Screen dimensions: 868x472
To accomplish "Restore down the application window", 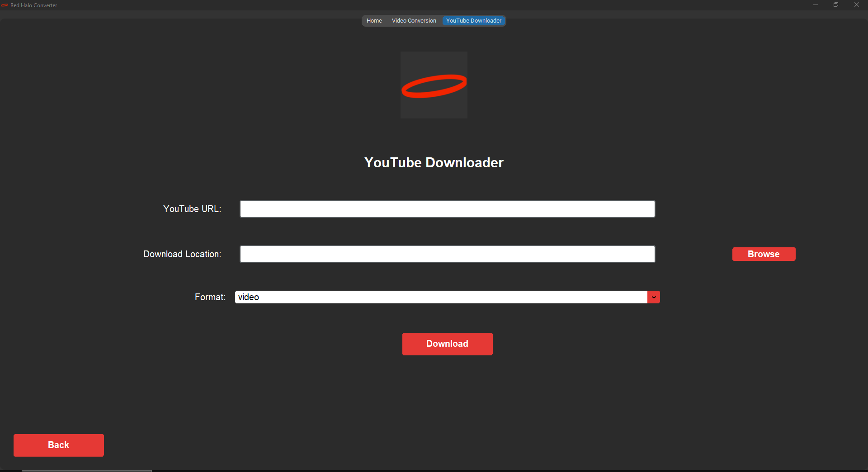I will pyautogui.click(x=836, y=5).
